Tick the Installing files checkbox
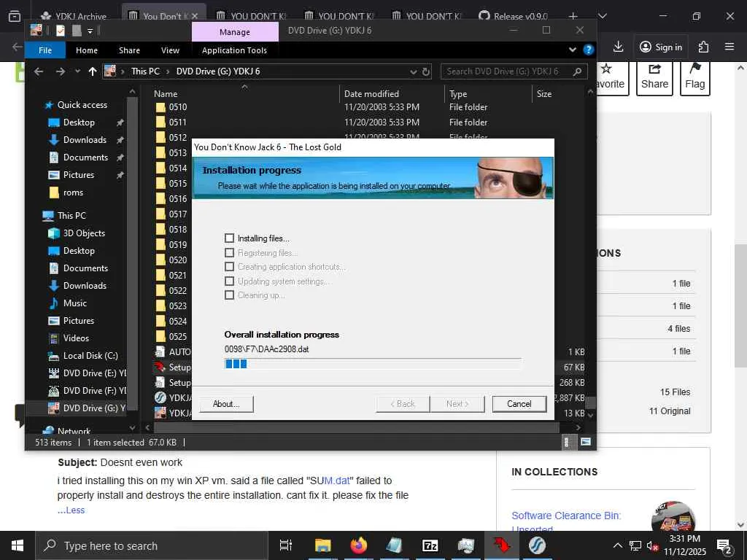Viewport: 747px width, 560px height. pos(229,238)
